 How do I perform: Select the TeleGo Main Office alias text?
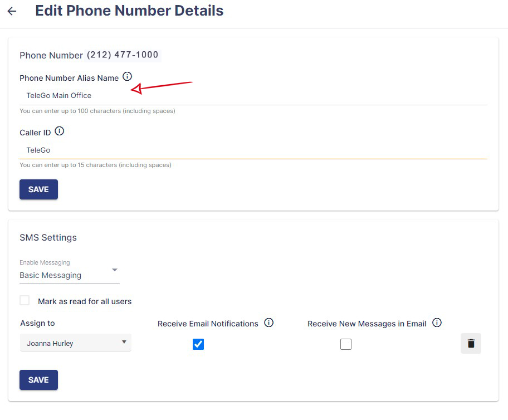(58, 95)
